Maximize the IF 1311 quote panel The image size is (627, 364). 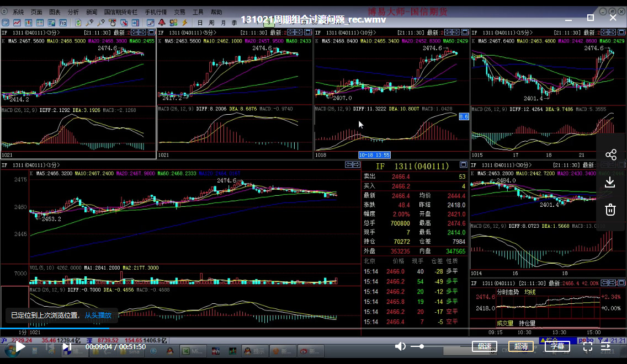[x=463, y=164]
